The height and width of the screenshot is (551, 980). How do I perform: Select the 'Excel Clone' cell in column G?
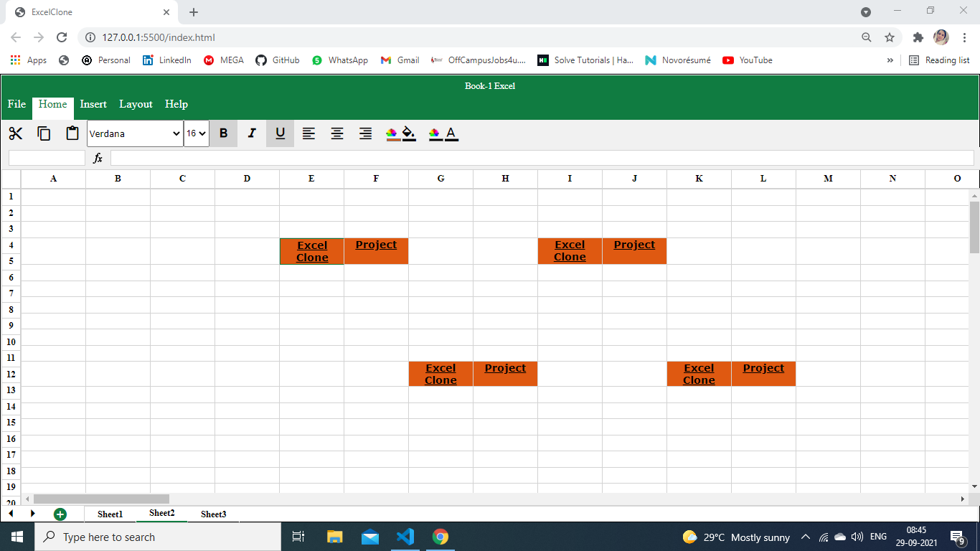[440, 374]
